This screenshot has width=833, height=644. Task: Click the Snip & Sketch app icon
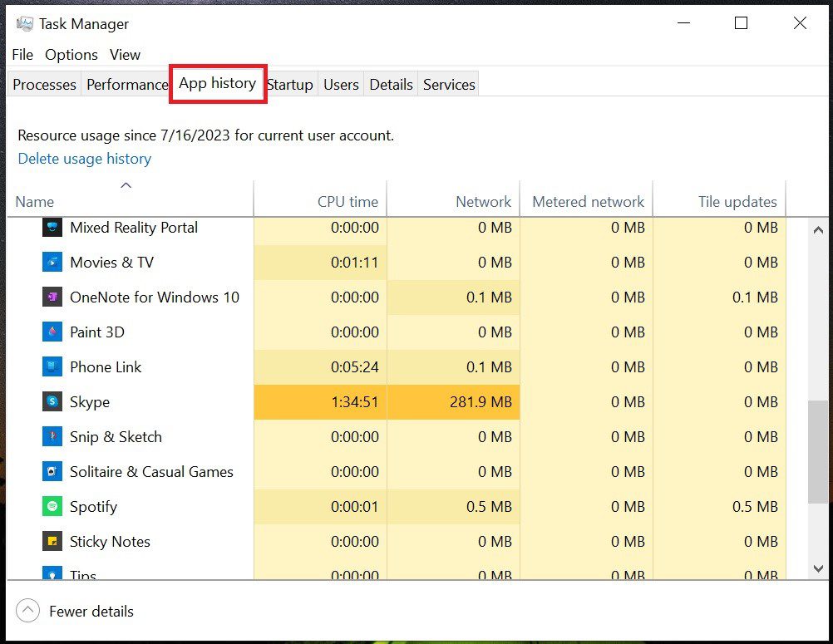point(52,437)
